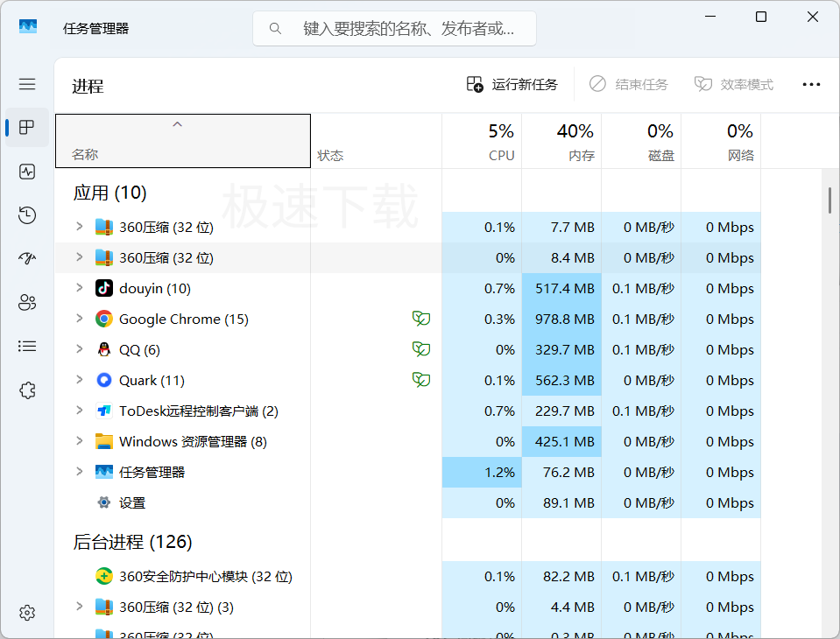Image resolution: width=840 pixels, height=639 pixels.
Task: Open the Details list sidebar icon
Action: (27, 347)
